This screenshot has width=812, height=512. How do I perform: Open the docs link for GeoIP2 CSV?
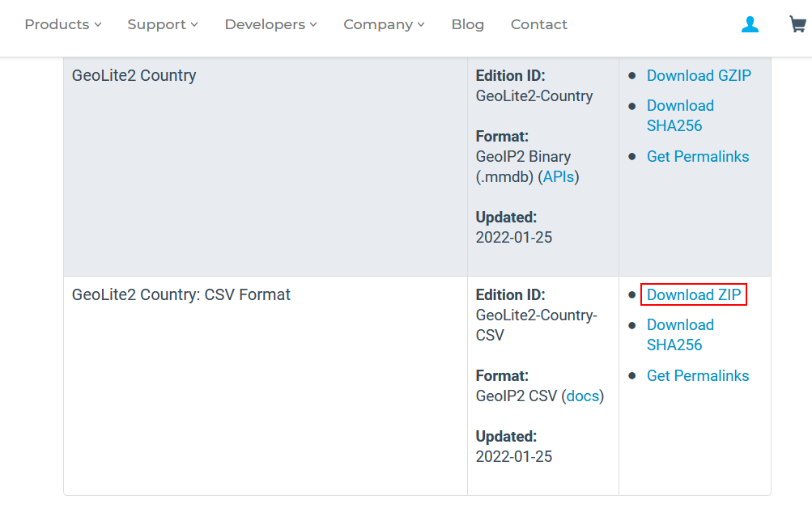click(x=582, y=396)
